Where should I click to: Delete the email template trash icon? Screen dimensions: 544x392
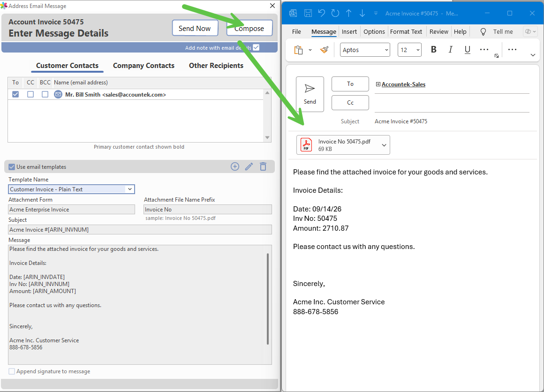[x=263, y=166]
